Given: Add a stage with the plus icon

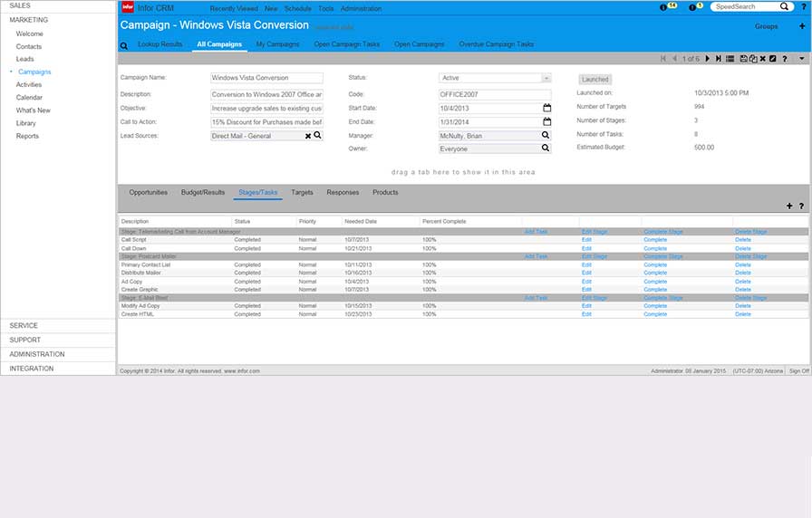Looking at the screenshot, I should coord(789,206).
